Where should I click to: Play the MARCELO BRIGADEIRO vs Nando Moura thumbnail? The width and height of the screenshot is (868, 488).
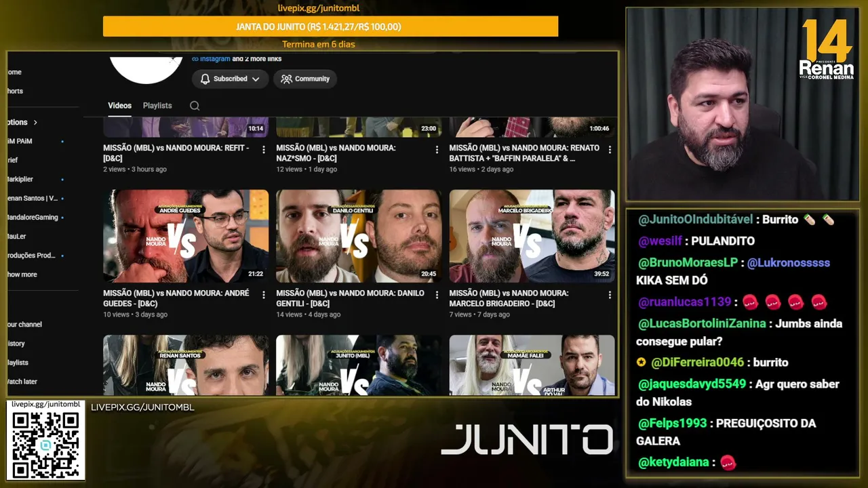[532, 236]
